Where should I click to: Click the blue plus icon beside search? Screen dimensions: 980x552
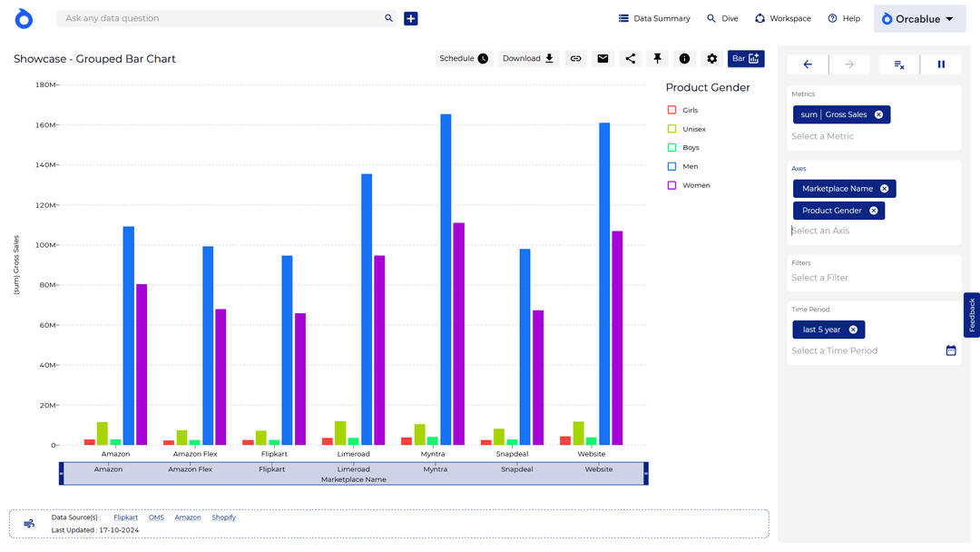[x=411, y=18]
